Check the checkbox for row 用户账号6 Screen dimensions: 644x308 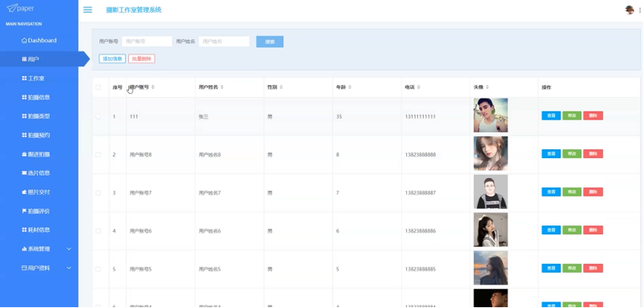tap(99, 231)
